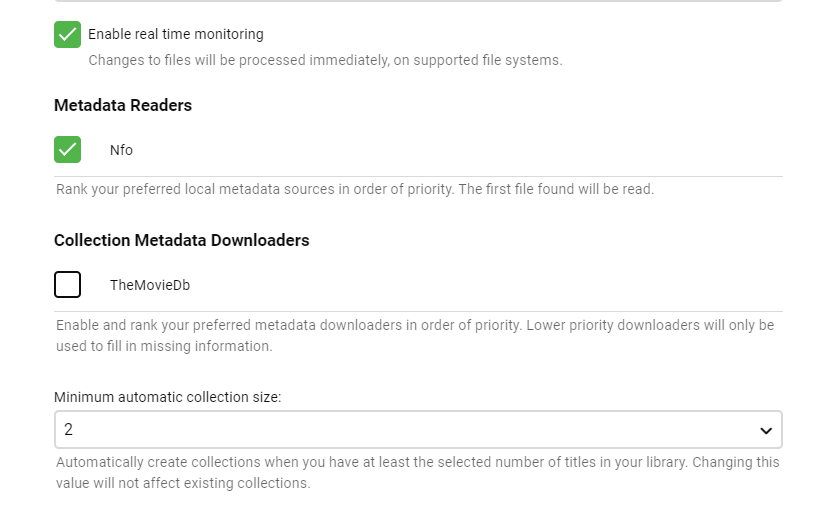This screenshot has height=513, width=825.
Task: Select the Nfo label text
Action: point(121,150)
